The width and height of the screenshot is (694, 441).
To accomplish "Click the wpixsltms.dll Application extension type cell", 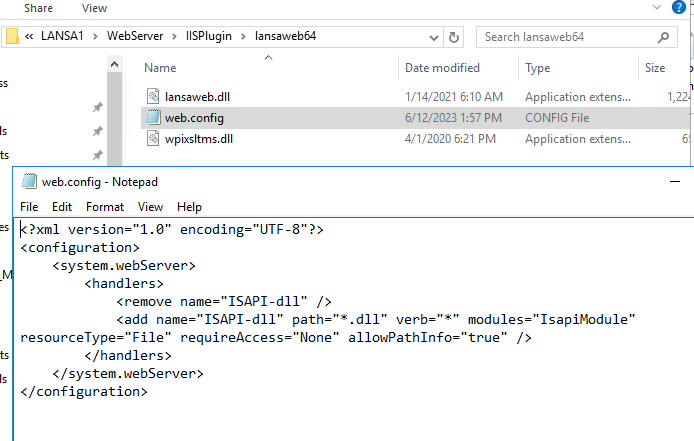I will [578, 139].
